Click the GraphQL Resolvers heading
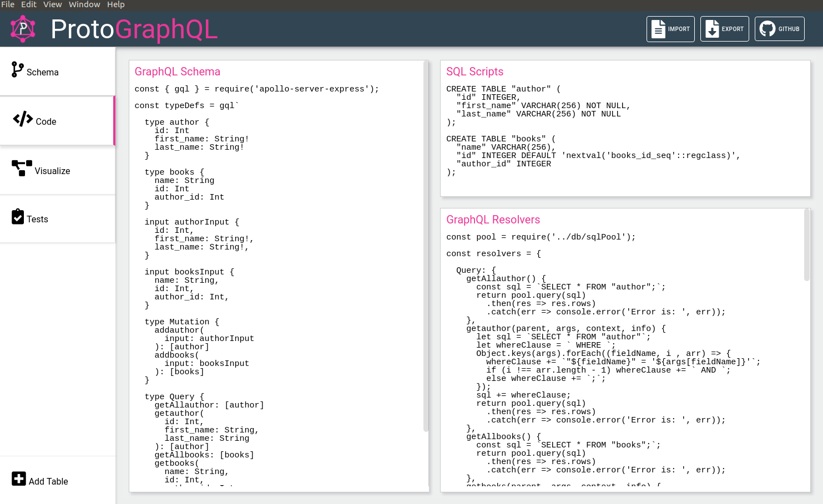 [x=493, y=220]
